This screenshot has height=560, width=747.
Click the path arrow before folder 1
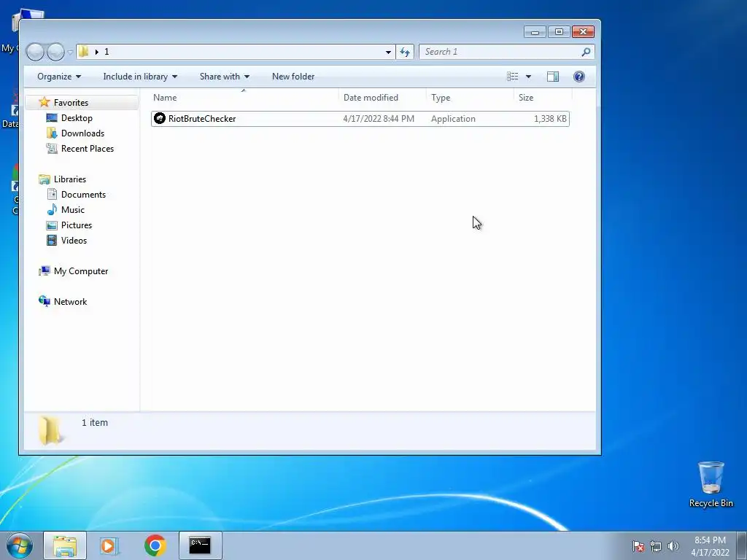tap(97, 52)
